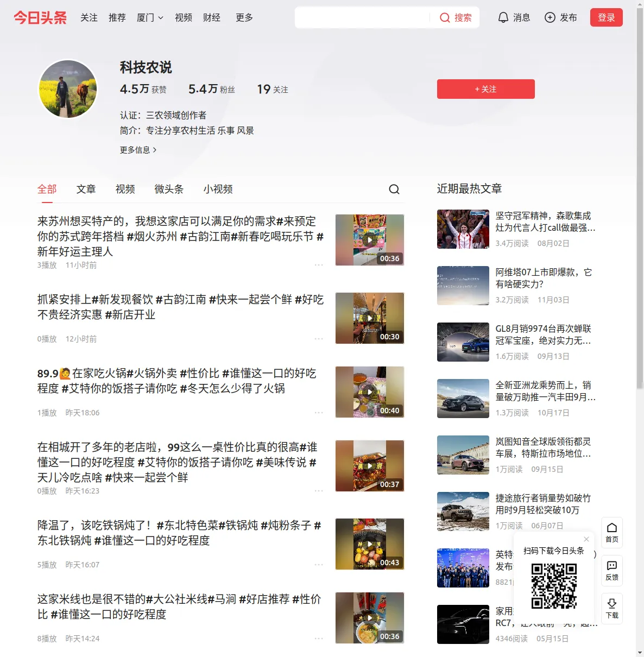Open 推荐 in top navigation
644x657 pixels.
pos(117,18)
